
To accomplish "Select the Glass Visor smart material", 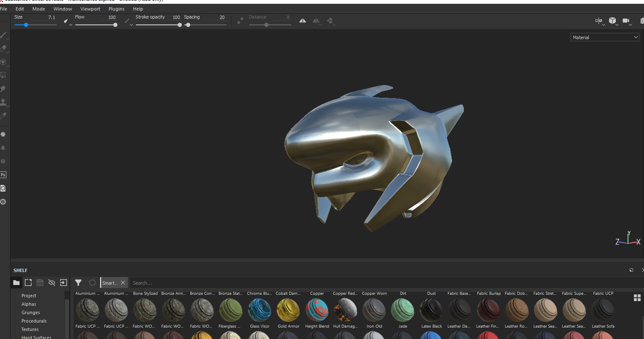I will [x=260, y=313].
